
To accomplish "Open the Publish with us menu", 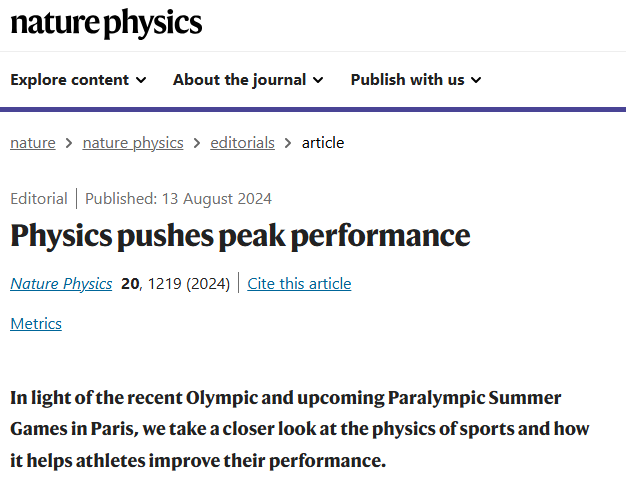I will 416,80.
